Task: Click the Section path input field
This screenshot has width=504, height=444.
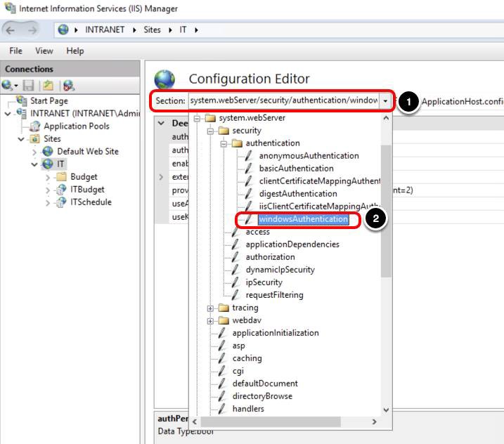Action: pos(284,101)
